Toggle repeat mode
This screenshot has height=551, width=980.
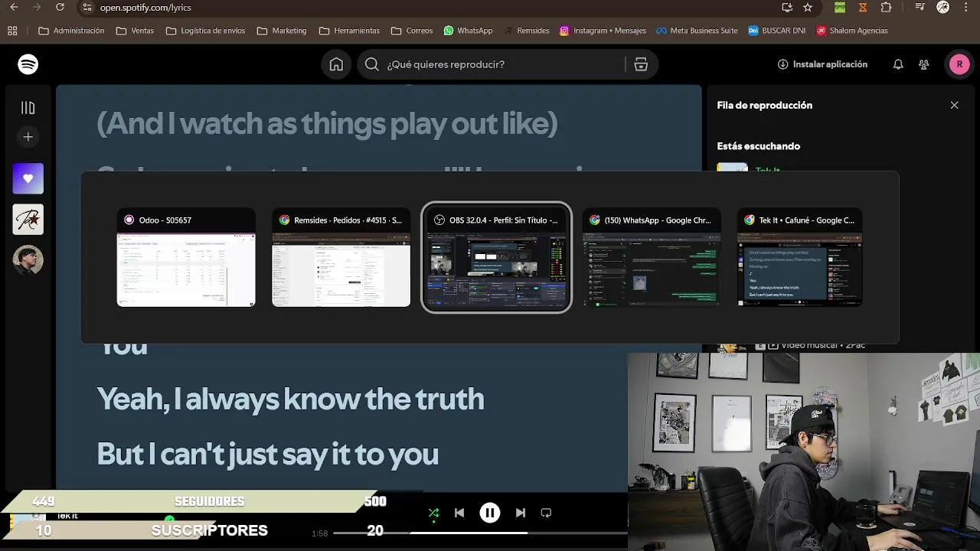[x=546, y=513]
